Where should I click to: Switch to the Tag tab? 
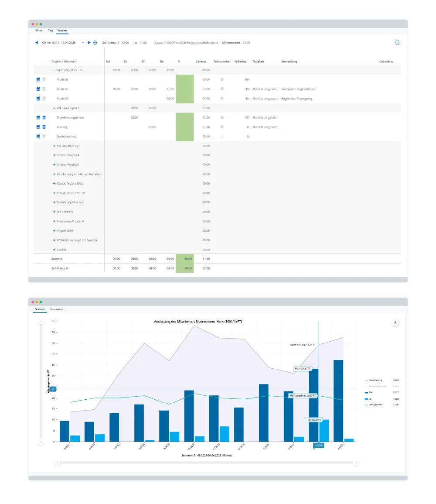click(x=51, y=31)
